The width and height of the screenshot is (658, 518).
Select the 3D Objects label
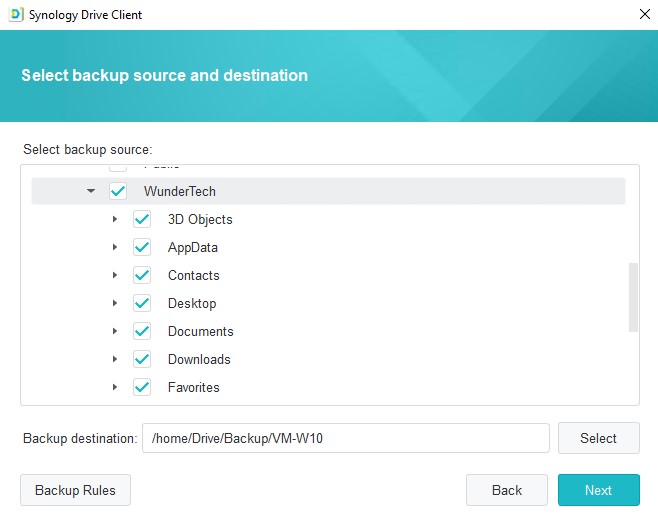(x=200, y=220)
